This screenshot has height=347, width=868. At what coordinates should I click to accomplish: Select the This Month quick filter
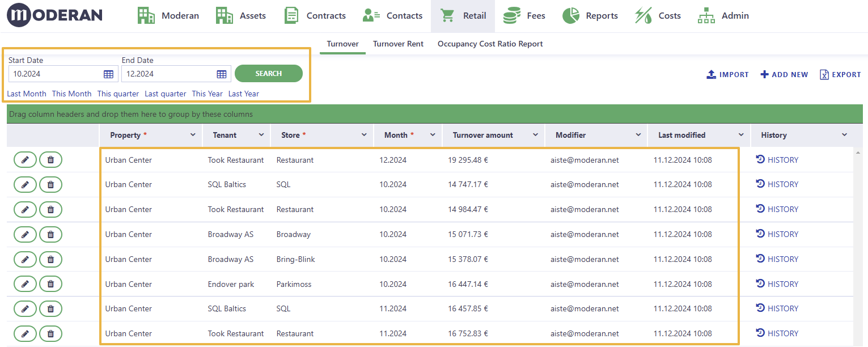tap(71, 94)
